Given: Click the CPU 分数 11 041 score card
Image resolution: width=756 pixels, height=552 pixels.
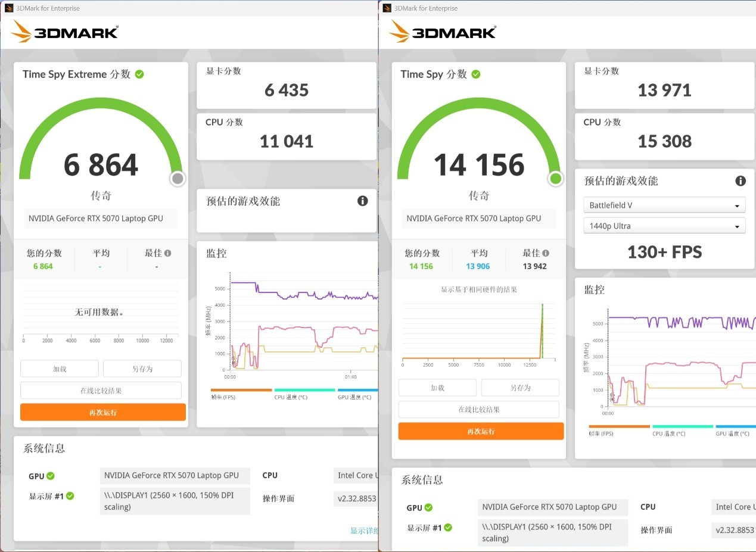Looking at the screenshot, I should coord(287,136).
